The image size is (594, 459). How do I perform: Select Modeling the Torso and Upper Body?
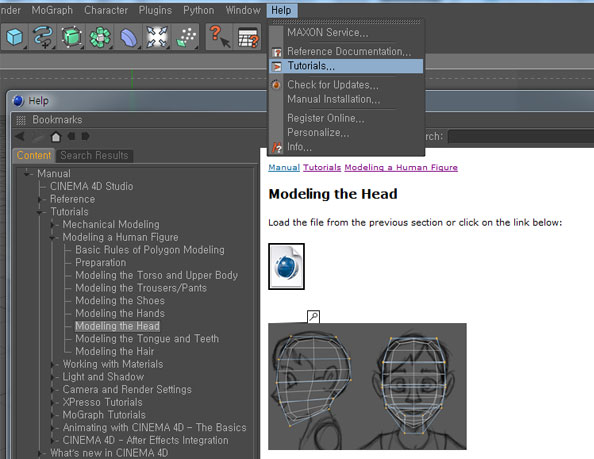click(157, 275)
